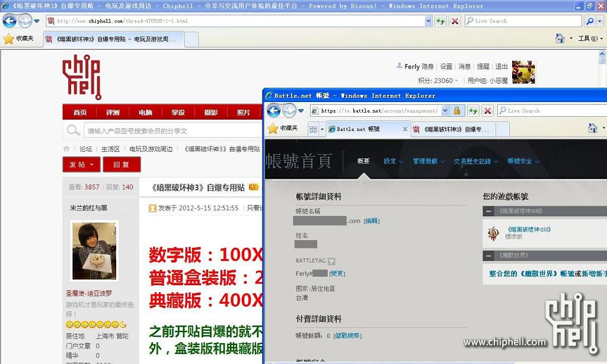The image size is (607, 364).
Task: Open 论坛 breadcrumb link
Action: coord(85,149)
